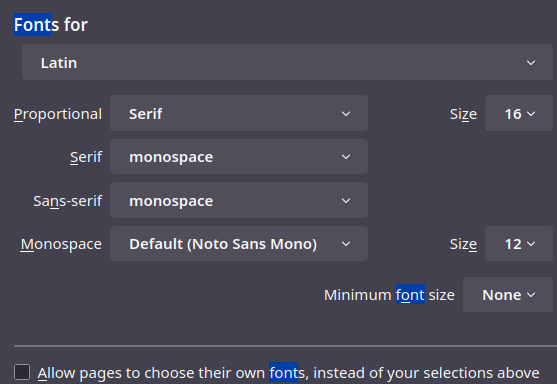This screenshot has width=557, height=384.
Task: Change monospace font size 12
Action: [519, 244]
